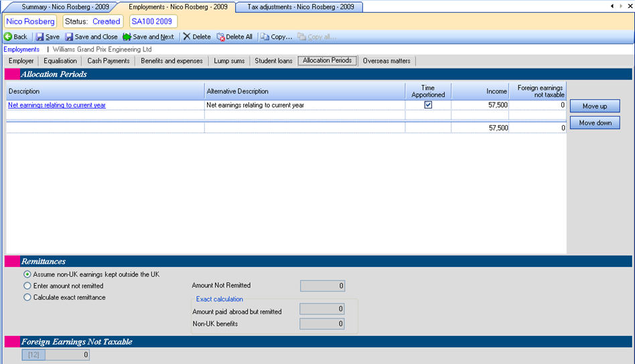The width and height of the screenshot is (635, 364).
Task: Click the green Back arrow icon
Action: point(7,37)
